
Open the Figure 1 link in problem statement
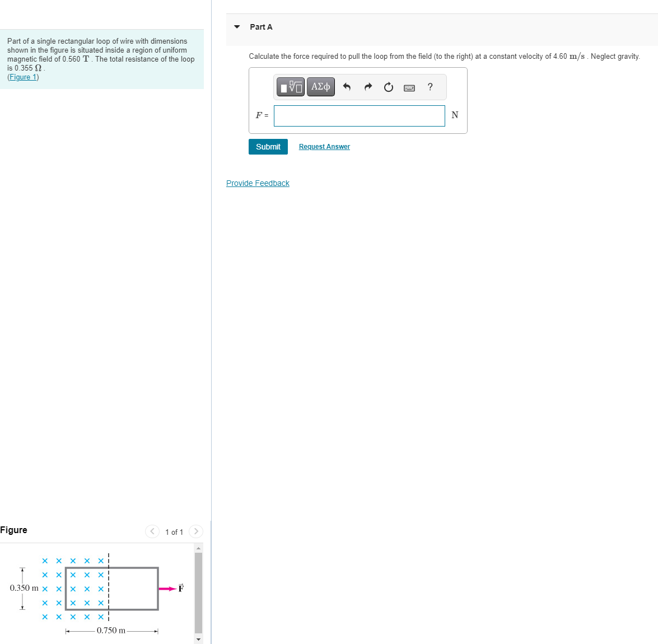(x=22, y=77)
